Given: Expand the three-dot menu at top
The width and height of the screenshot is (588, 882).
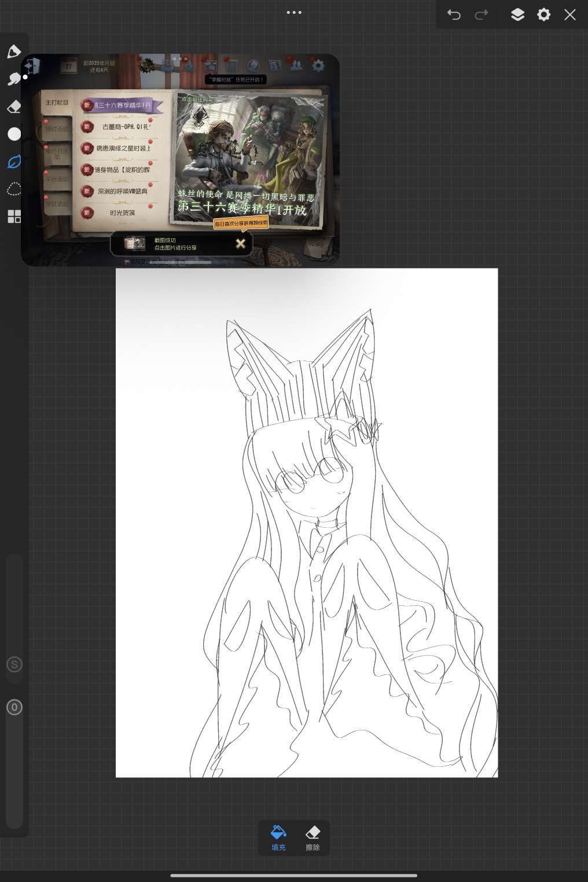Looking at the screenshot, I should (x=294, y=12).
